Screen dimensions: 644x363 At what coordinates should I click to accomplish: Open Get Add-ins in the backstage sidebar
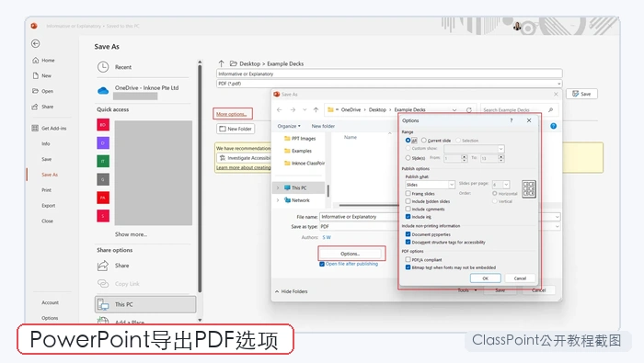click(49, 129)
